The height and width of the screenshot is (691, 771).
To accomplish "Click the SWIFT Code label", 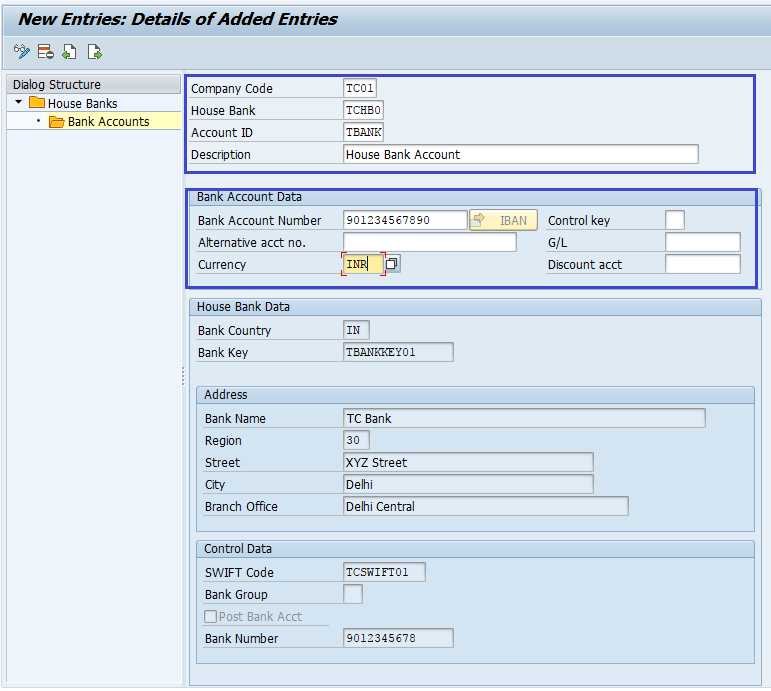I will [x=239, y=572].
